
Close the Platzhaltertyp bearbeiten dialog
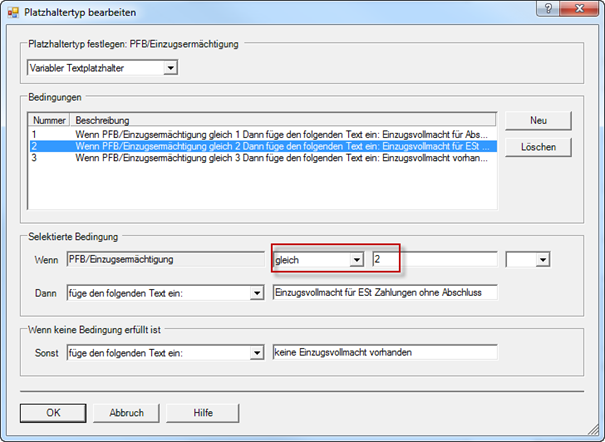click(x=579, y=8)
